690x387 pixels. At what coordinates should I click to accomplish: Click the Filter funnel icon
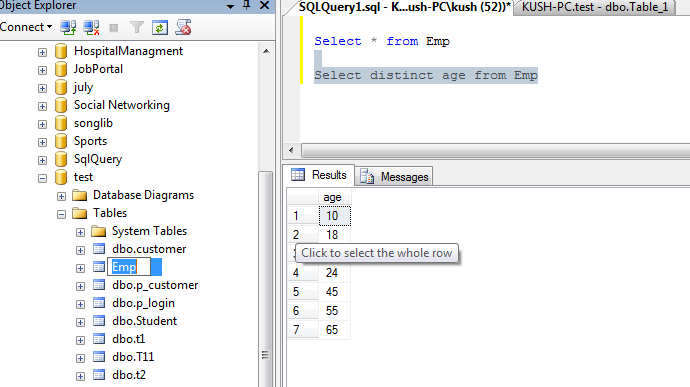tap(137, 28)
